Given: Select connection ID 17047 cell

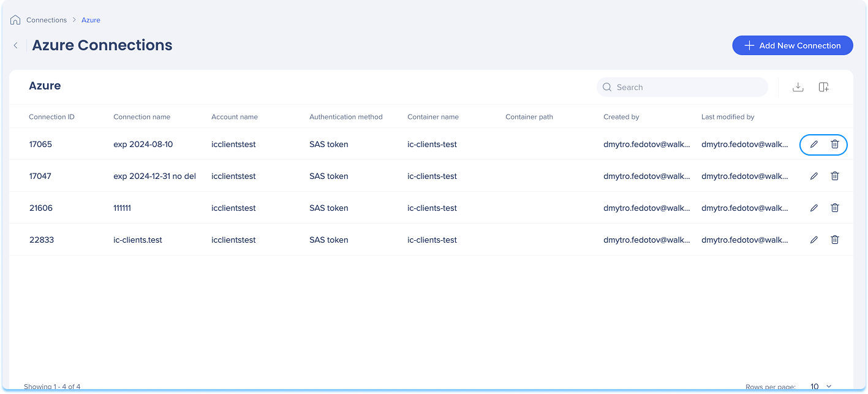Looking at the screenshot, I should click(x=40, y=176).
